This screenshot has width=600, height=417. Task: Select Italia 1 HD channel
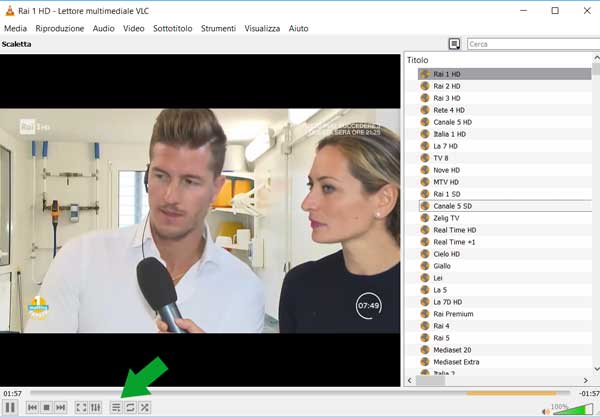(x=504, y=134)
